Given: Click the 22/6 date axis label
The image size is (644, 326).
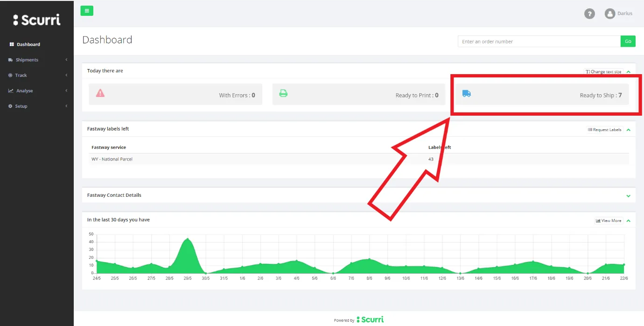Looking at the screenshot, I should pos(624,278).
